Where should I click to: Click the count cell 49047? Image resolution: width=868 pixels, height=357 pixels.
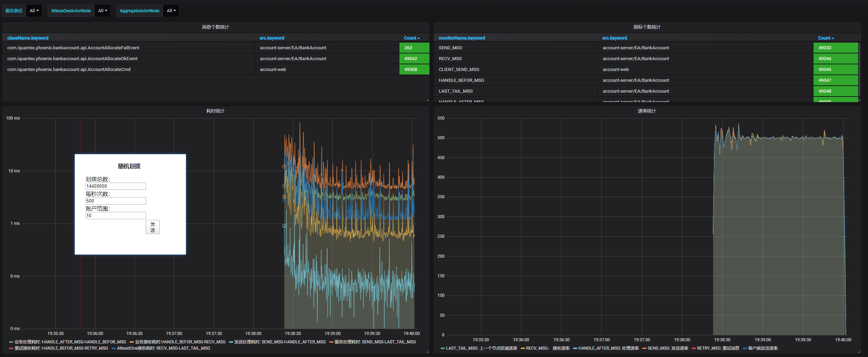[836, 80]
